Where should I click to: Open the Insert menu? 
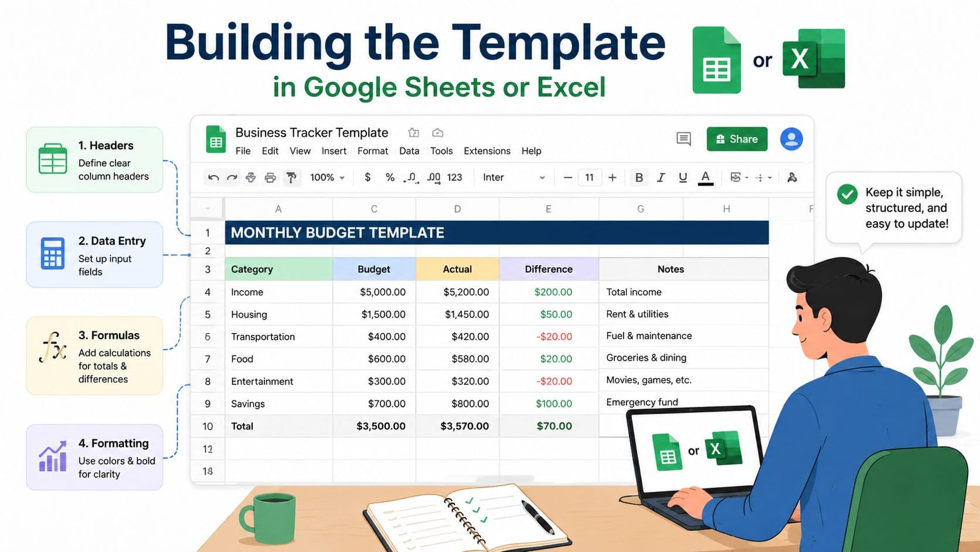click(334, 151)
